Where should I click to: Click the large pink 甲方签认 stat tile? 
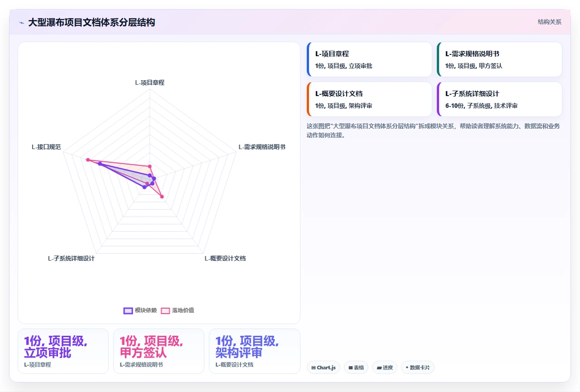(159, 351)
